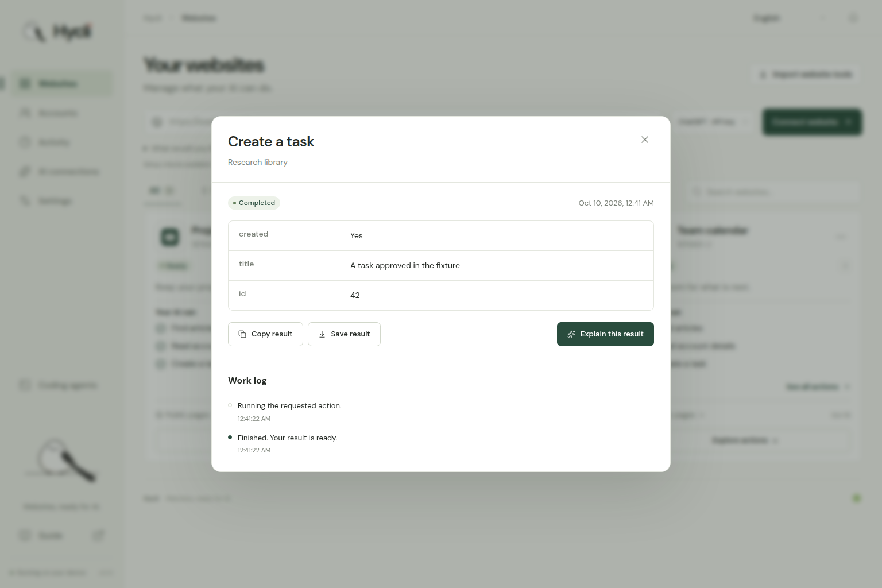Click the Work log heading
Image resolution: width=882 pixels, height=588 pixels.
[x=247, y=381]
